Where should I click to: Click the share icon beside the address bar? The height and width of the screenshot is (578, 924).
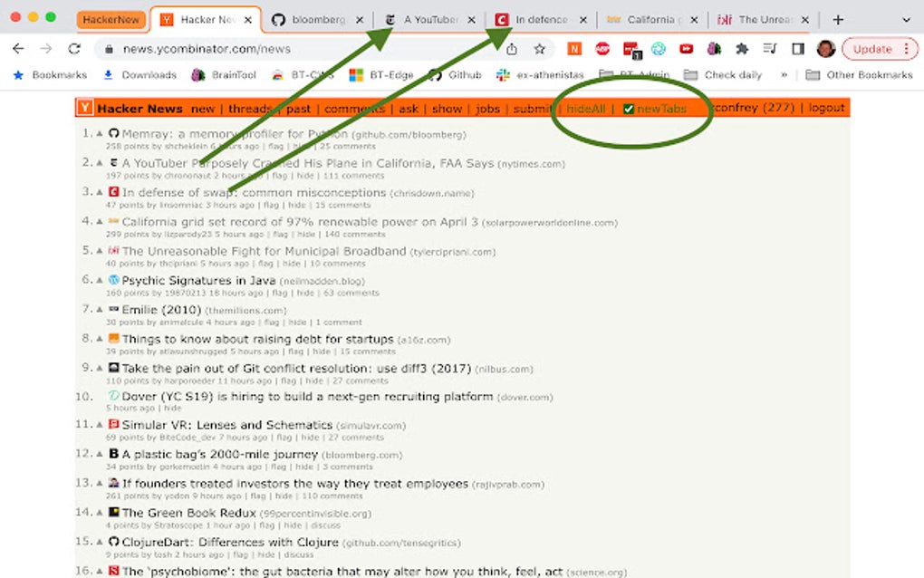pyautogui.click(x=511, y=49)
